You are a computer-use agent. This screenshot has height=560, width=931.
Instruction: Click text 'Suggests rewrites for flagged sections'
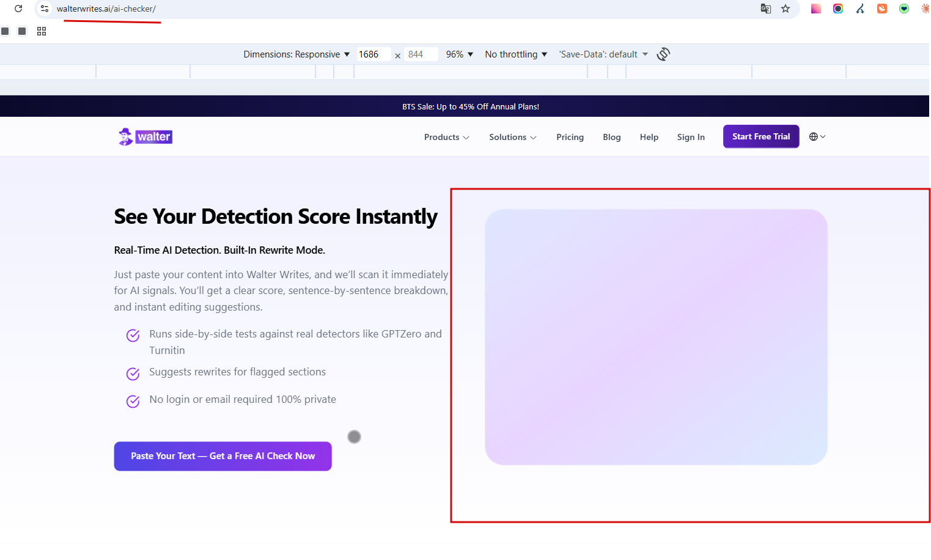coord(237,372)
